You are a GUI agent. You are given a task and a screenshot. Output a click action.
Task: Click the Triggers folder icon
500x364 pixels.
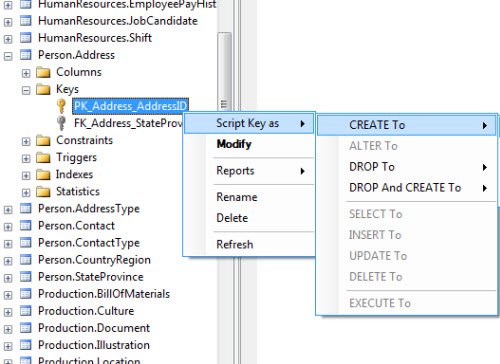click(x=43, y=158)
